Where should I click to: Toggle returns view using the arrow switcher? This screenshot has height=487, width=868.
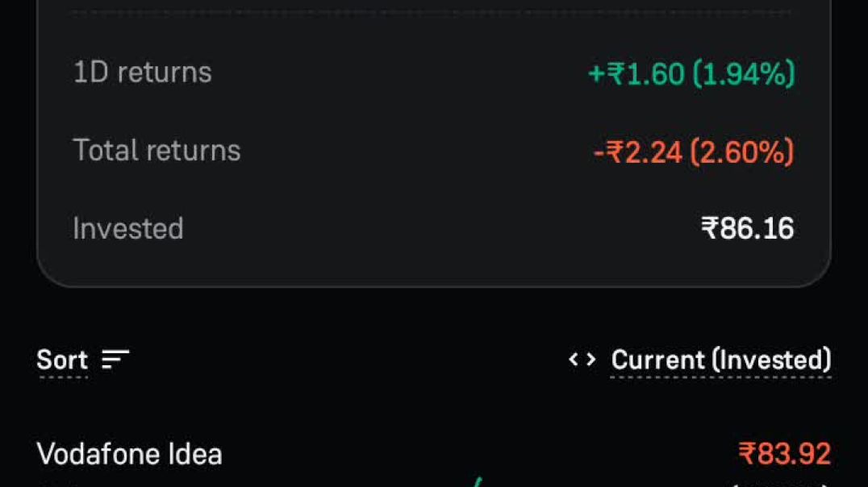(582, 360)
